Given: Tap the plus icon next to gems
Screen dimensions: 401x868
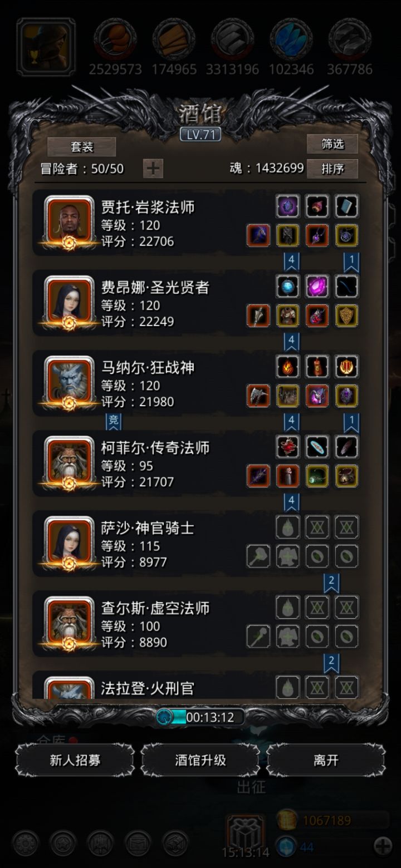Looking at the screenshot, I should coord(383,846).
